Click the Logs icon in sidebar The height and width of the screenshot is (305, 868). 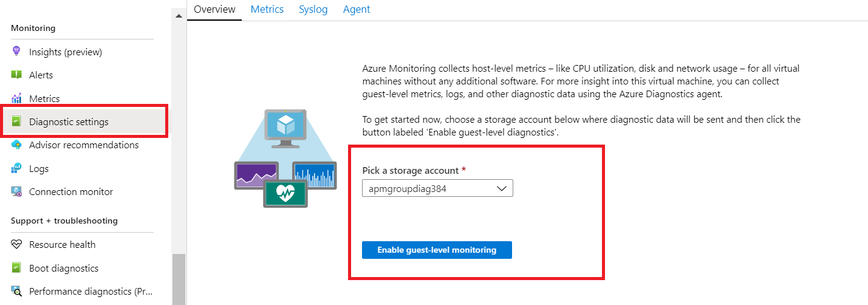16,168
